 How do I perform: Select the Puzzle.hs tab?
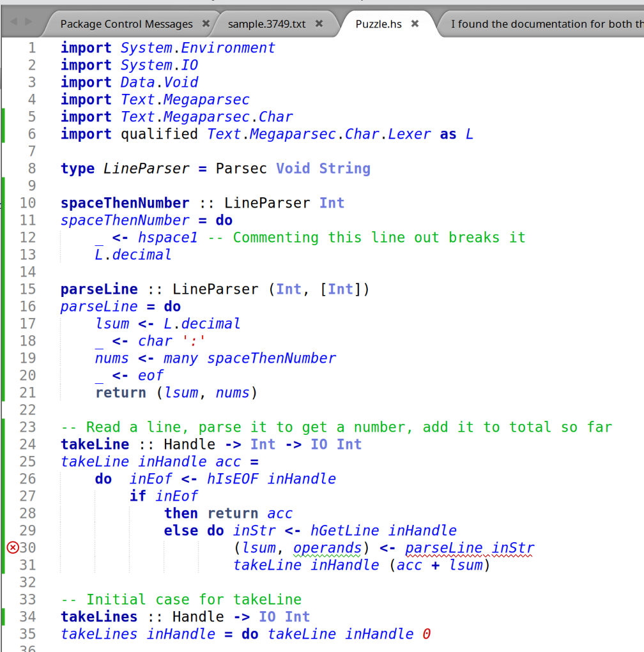(x=379, y=24)
